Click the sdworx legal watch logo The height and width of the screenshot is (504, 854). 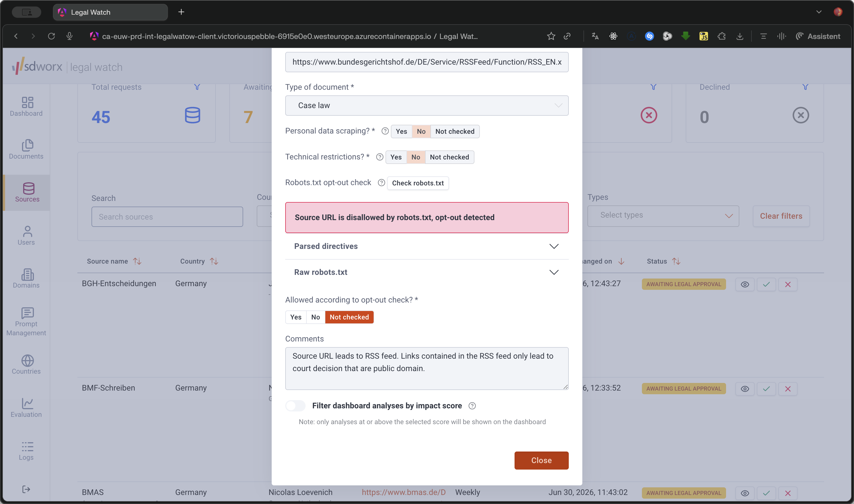pyautogui.click(x=67, y=66)
